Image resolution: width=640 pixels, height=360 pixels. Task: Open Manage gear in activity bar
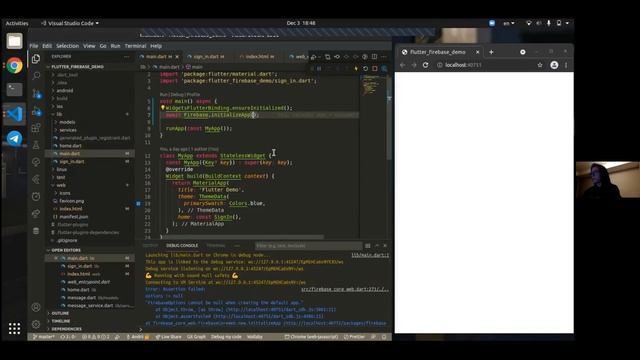36,324
